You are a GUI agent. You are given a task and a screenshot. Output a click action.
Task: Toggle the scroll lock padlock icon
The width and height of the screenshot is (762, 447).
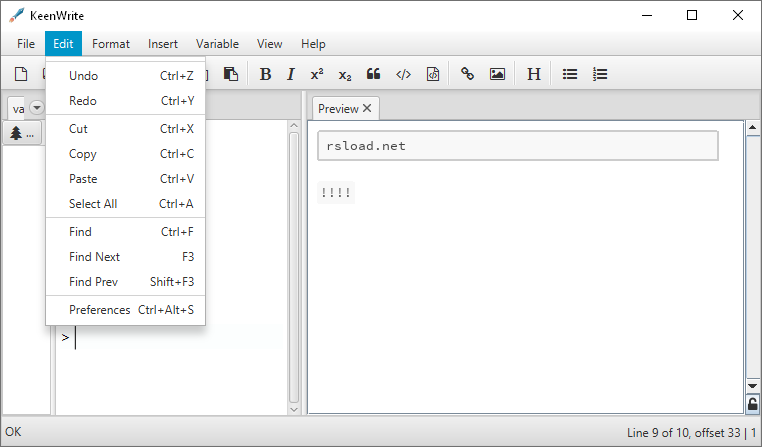pos(752,404)
